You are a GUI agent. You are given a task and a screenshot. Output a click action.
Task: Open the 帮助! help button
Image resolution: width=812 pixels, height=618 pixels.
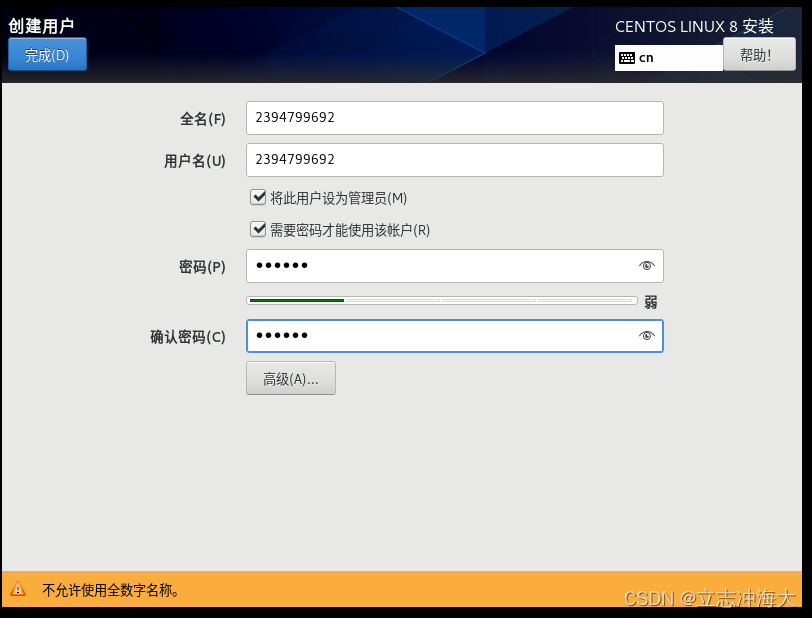(x=759, y=54)
